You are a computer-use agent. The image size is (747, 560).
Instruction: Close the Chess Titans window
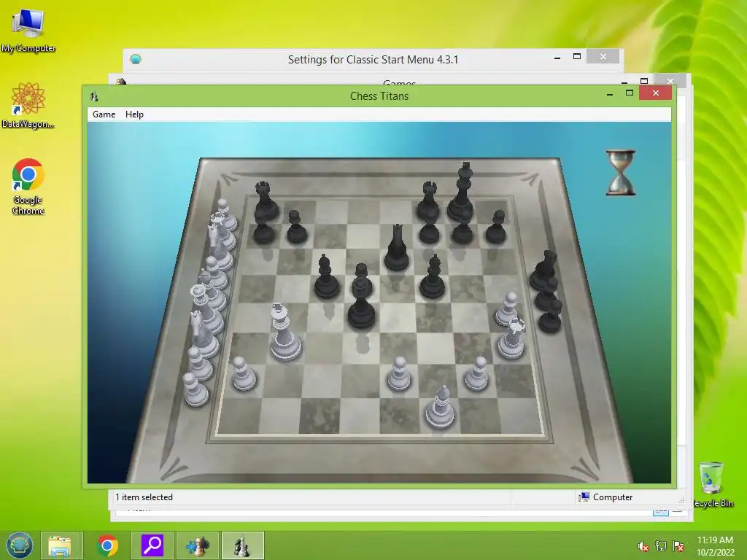pos(656,93)
